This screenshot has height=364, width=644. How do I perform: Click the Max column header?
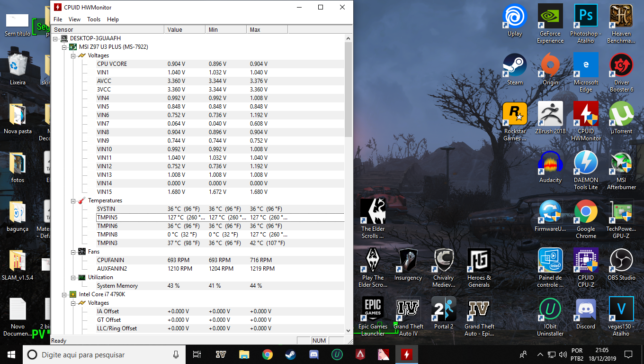[x=268, y=29]
